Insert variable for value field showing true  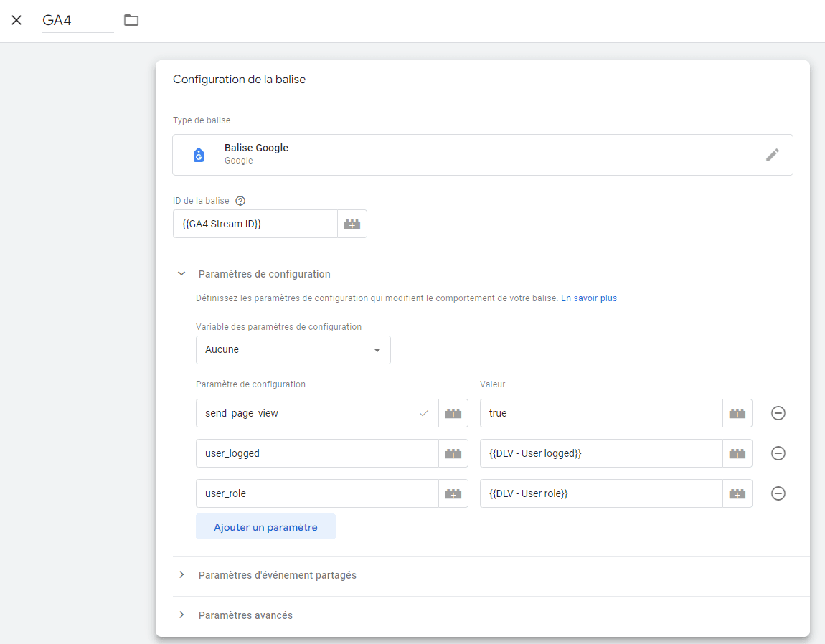click(x=737, y=413)
